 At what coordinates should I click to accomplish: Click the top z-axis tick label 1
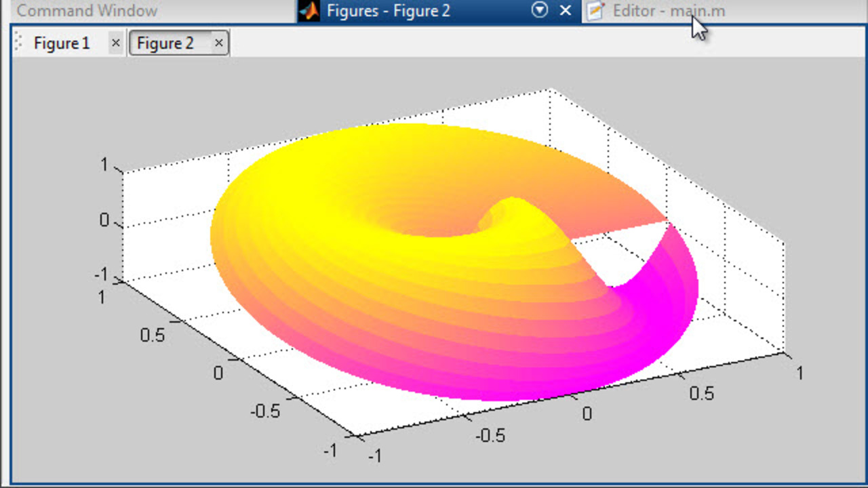[104, 165]
